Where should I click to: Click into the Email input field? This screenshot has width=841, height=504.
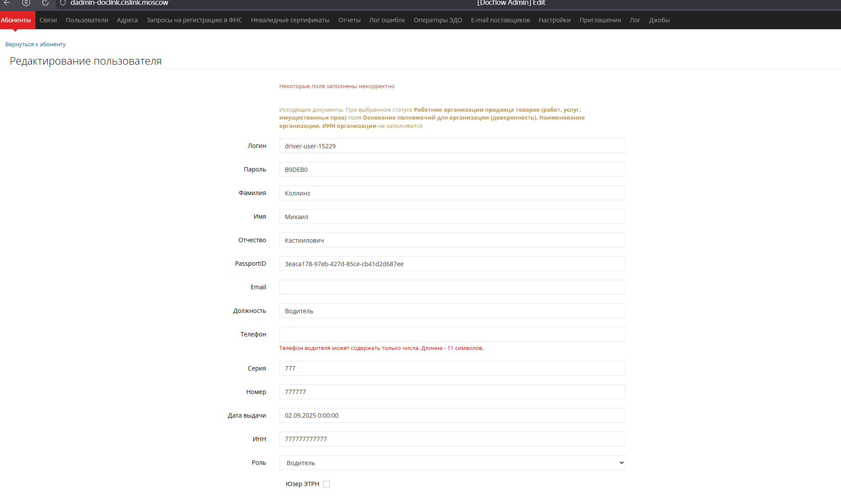tap(452, 287)
